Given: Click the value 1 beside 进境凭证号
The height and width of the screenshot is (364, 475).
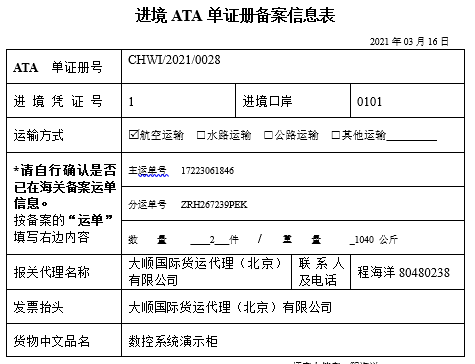Looking at the screenshot, I should click(x=131, y=102).
